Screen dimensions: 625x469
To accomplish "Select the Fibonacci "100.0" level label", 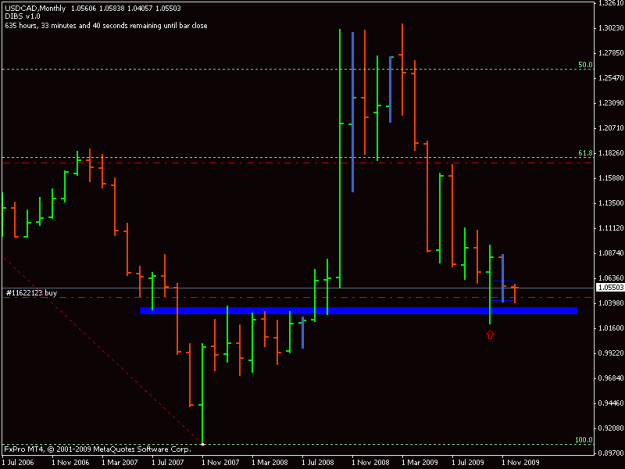I will [584, 440].
